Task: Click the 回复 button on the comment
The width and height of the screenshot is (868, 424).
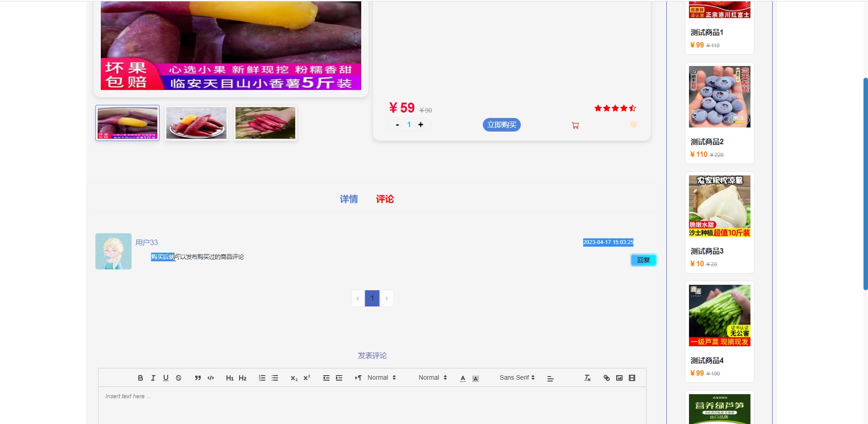Action: coord(643,260)
